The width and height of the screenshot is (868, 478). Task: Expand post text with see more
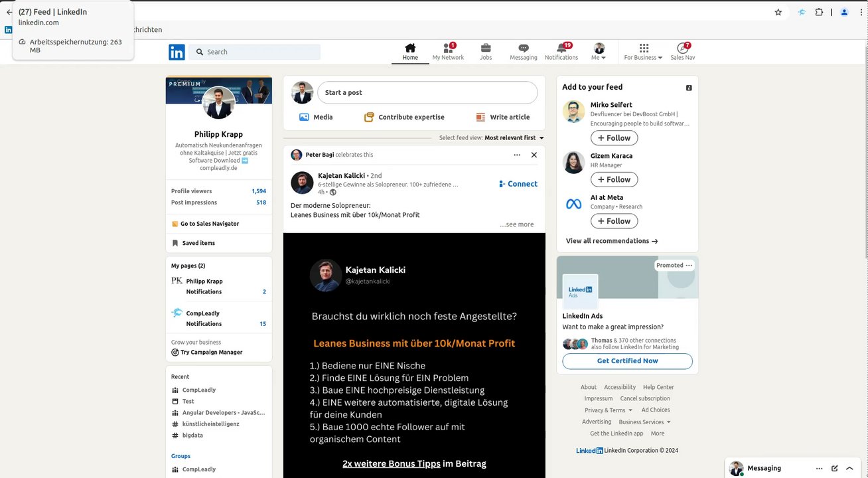click(517, 224)
